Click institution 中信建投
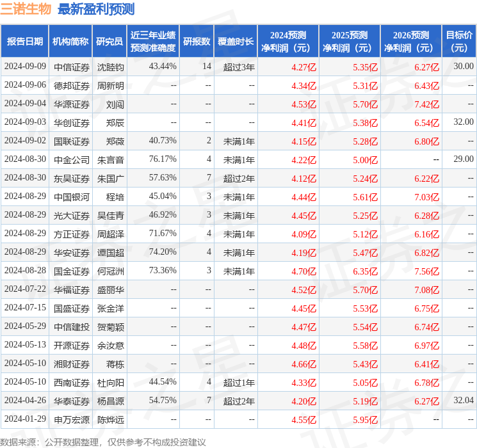The image size is (477, 448). tap(72, 327)
